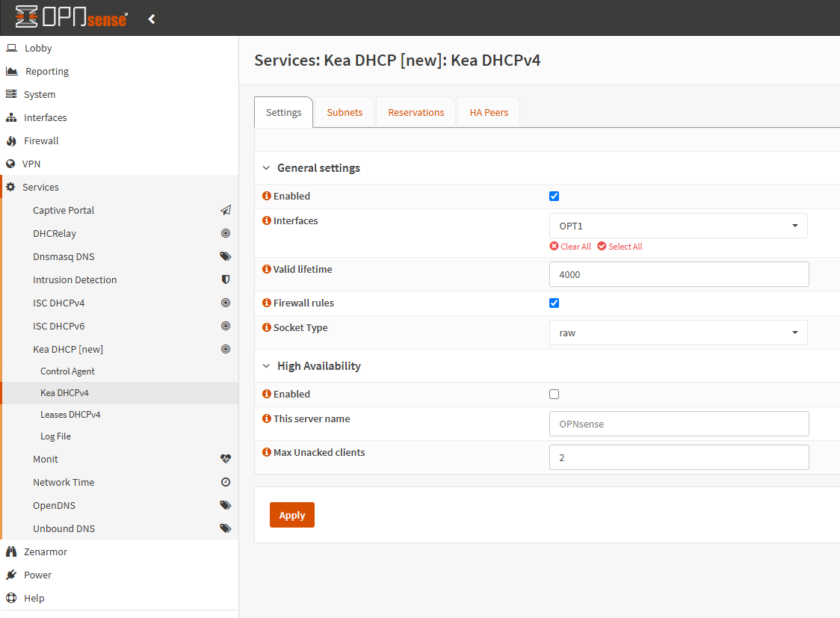Switch to the Subnets tab
Viewport: 840px width, 618px height.
point(345,112)
